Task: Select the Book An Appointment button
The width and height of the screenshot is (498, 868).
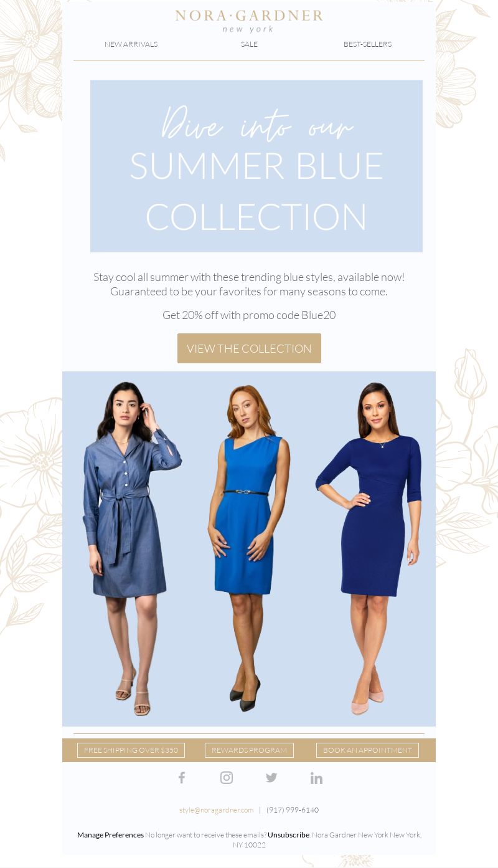Action: [x=367, y=750]
